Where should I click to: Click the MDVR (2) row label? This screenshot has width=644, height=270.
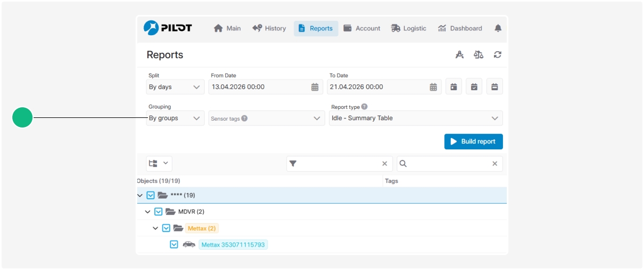click(191, 212)
